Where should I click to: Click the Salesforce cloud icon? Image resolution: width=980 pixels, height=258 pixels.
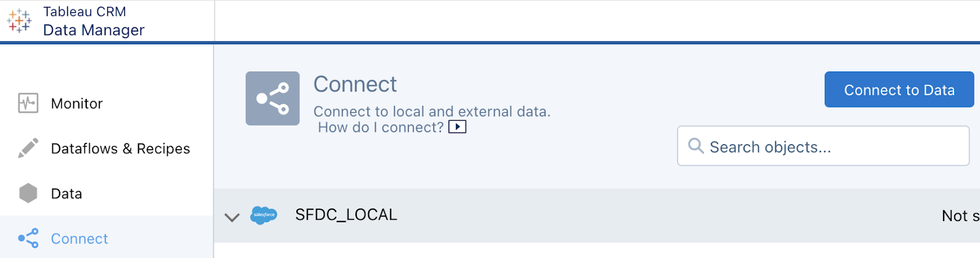(264, 215)
